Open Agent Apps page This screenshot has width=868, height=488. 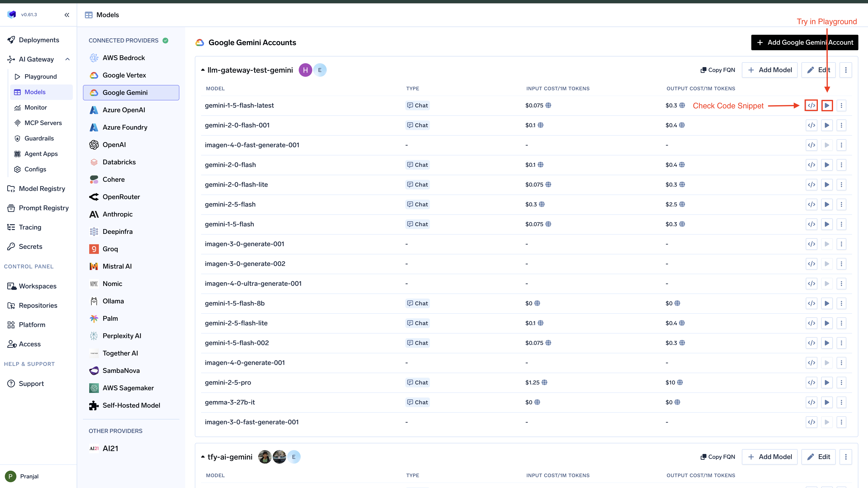[x=41, y=154]
